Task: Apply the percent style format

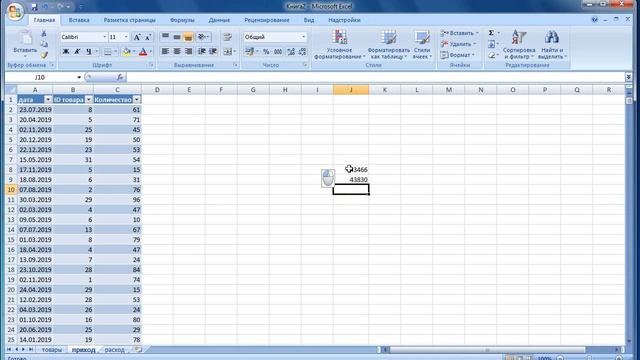Action: (266, 51)
